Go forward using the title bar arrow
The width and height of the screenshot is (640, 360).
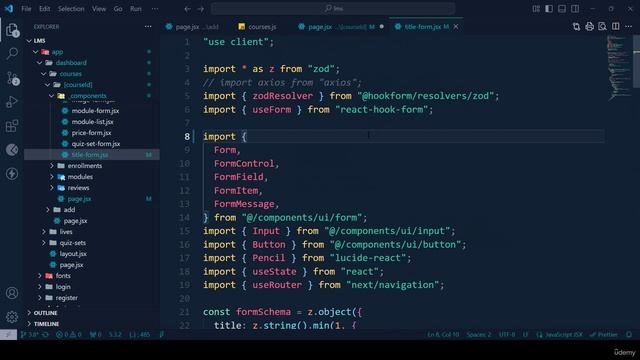pyautogui.click(x=200, y=9)
